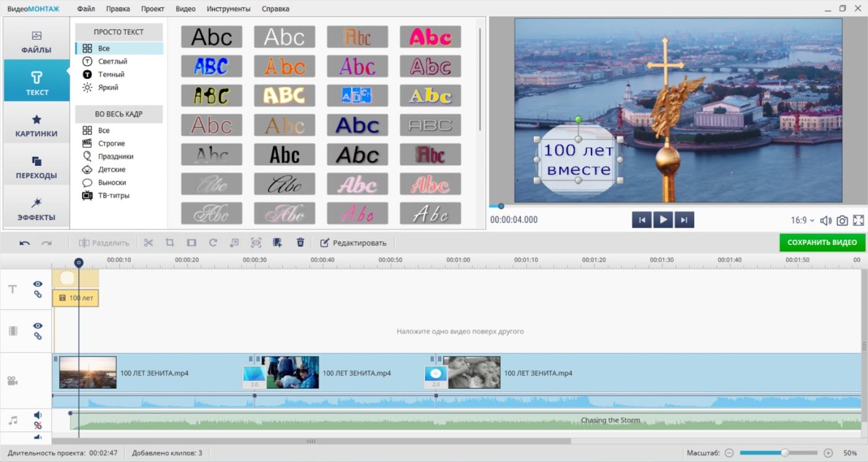Click the СОХРАНИТЬ ВИДЕО button
This screenshot has height=462, width=868.
pyautogui.click(x=821, y=242)
